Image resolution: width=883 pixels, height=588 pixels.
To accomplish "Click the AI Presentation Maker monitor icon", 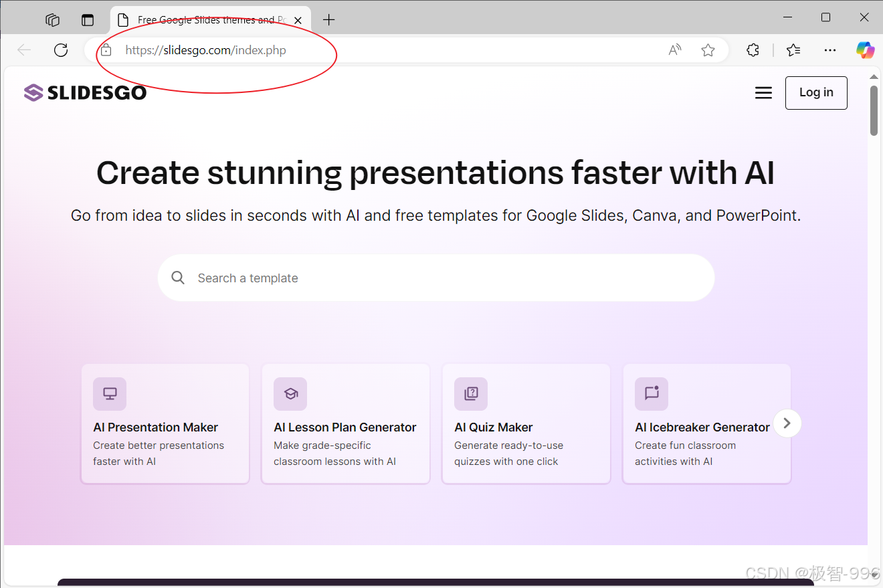I will (x=110, y=394).
